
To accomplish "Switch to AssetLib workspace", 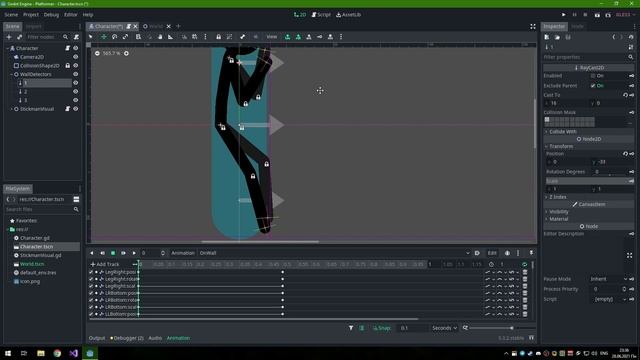I will [349, 15].
